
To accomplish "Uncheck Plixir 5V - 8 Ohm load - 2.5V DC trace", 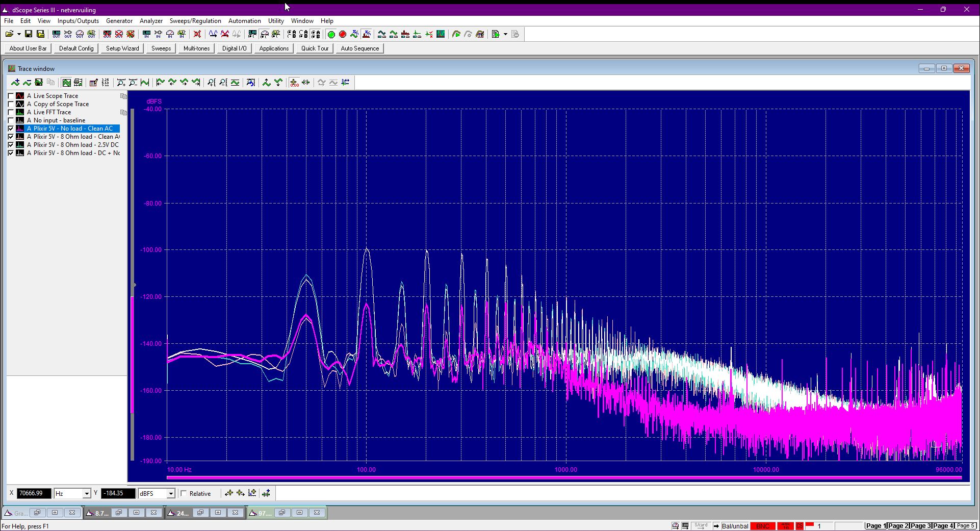I will [11, 145].
